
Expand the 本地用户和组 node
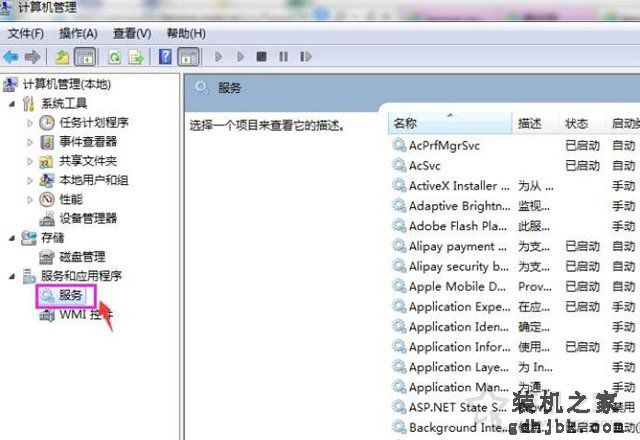coord(30,180)
